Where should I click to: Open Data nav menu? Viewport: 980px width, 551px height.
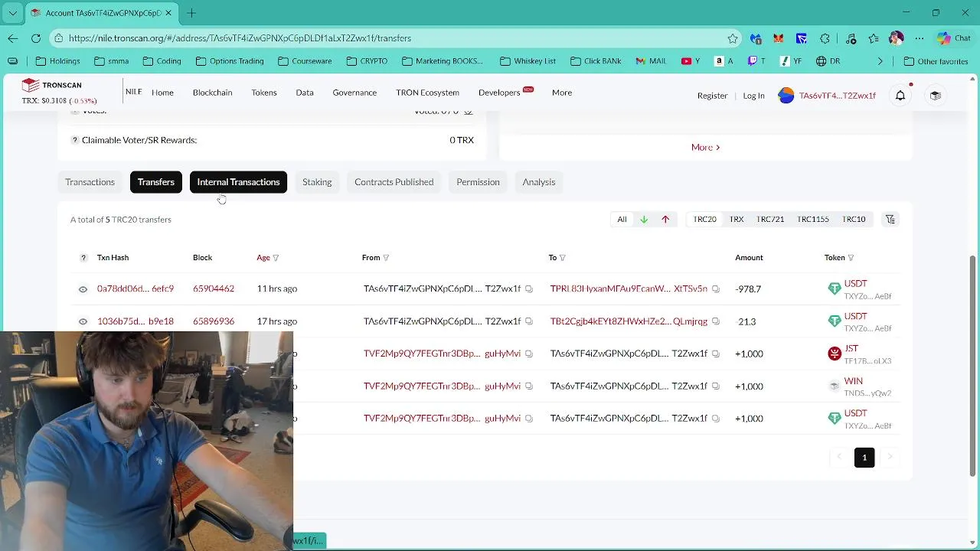[305, 93]
